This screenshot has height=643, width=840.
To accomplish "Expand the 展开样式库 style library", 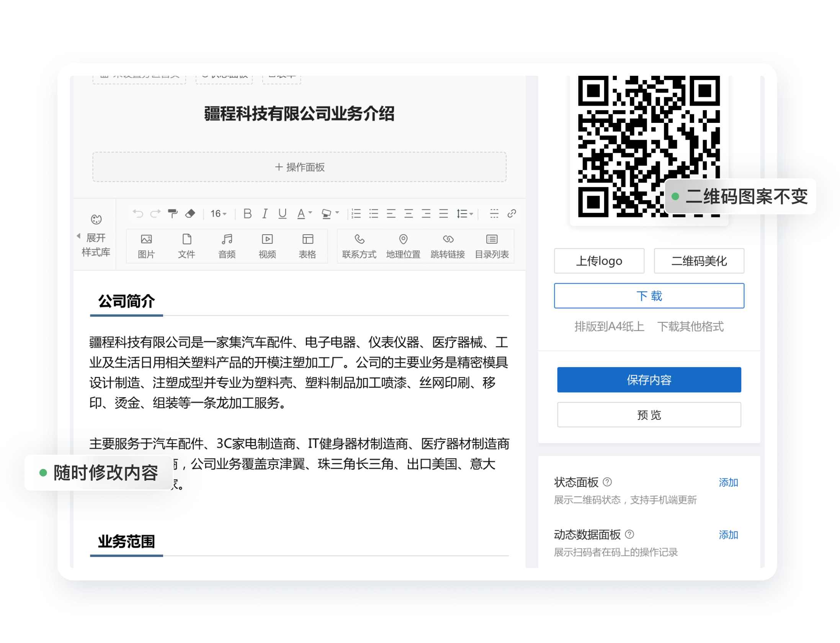I will (95, 245).
